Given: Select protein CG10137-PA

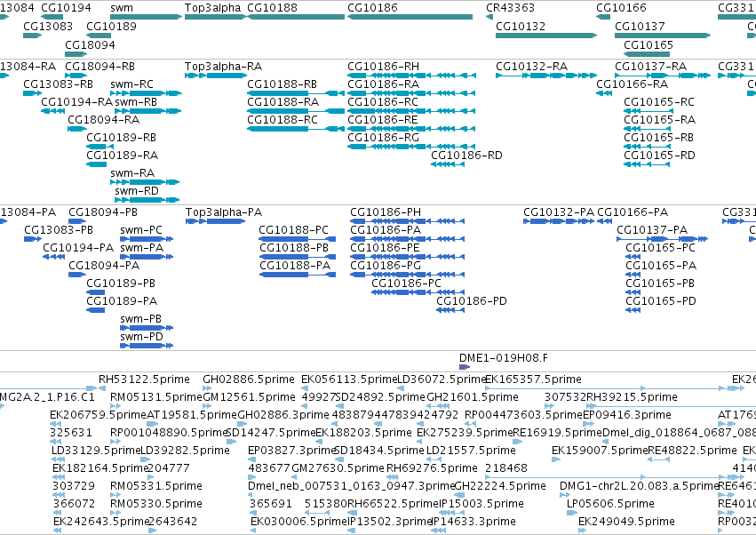Looking at the screenshot, I should [663, 239].
